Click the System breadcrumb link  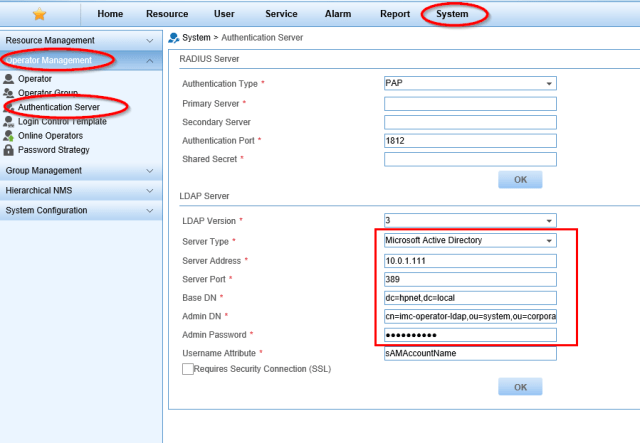(x=196, y=38)
